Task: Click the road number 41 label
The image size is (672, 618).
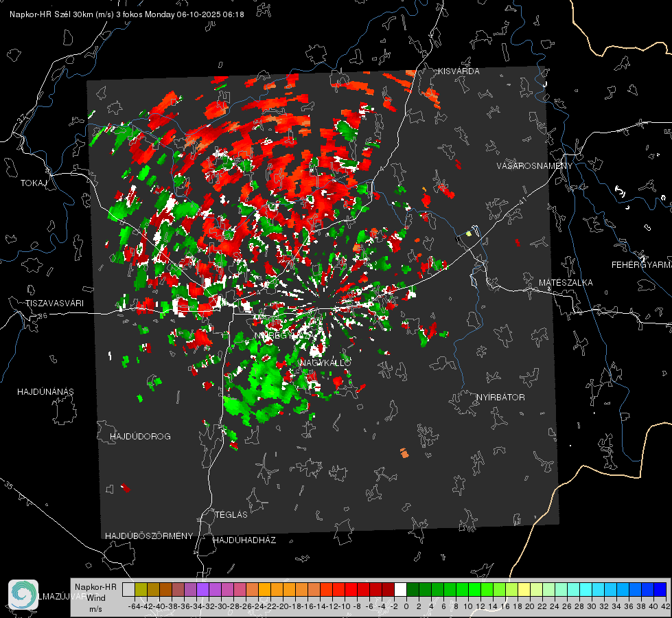Action: [x=522, y=201]
